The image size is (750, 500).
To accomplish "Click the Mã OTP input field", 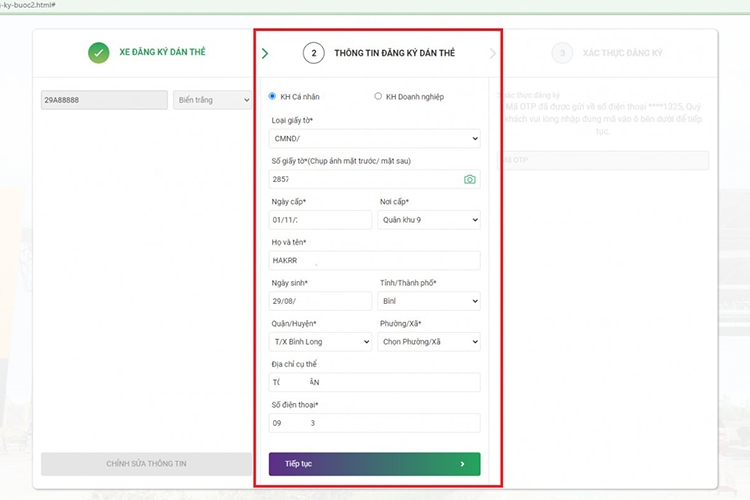I will pos(603,160).
